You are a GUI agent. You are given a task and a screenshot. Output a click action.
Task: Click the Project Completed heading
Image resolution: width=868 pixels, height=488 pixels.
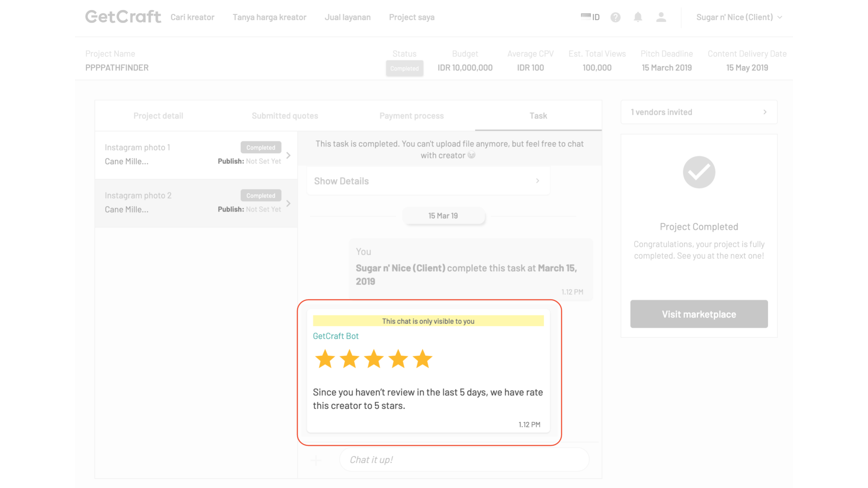pos(699,227)
